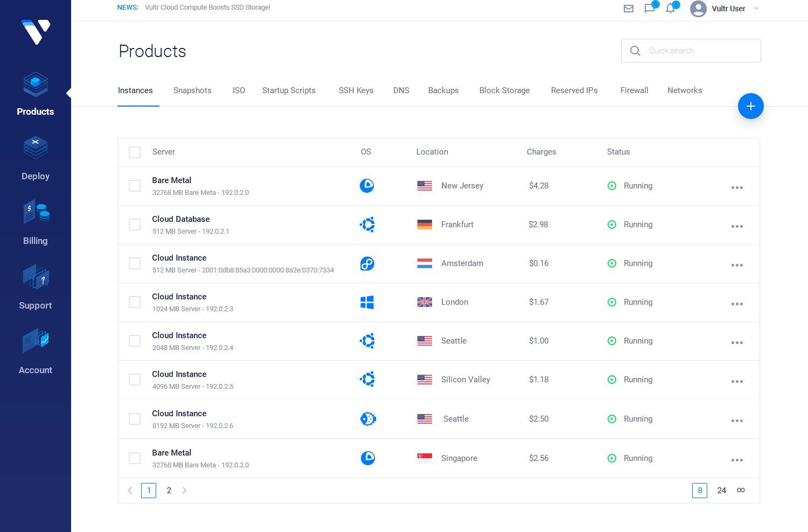Focus the Quick search input field
The height and width of the screenshot is (532, 808).
point(691,51)
